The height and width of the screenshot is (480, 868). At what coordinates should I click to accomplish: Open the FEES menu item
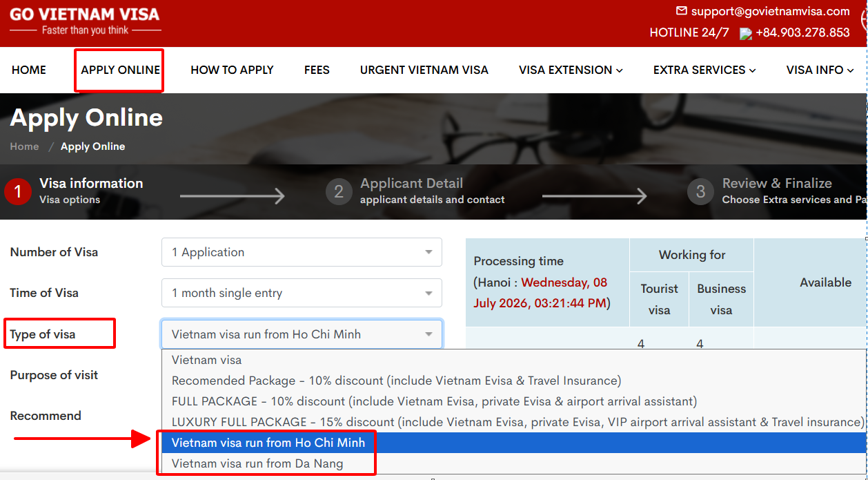click(x=317, y=70)
